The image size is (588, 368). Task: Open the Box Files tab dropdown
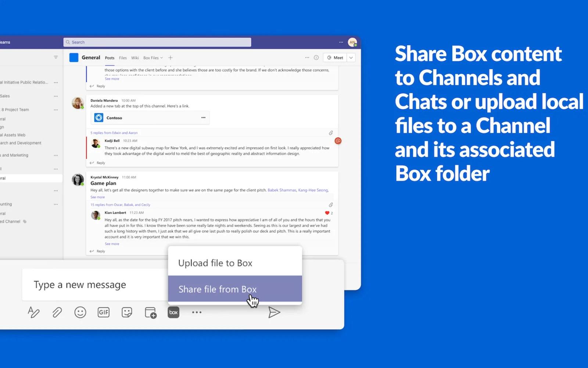pyautogui.click(x=153, y=58)
